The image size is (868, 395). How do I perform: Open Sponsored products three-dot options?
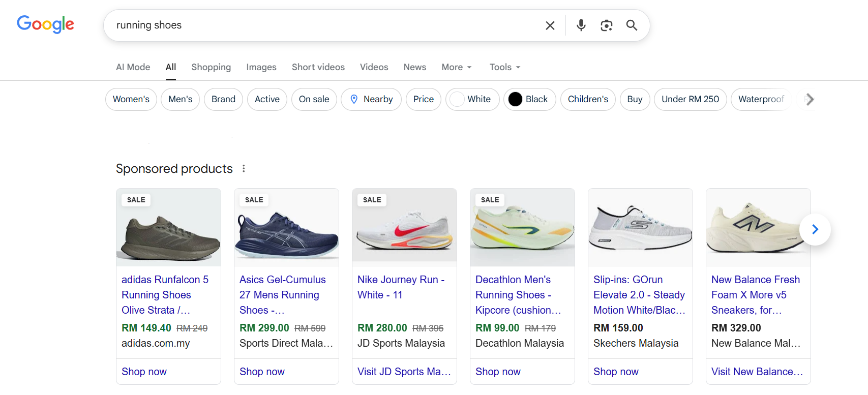[244, 169]
